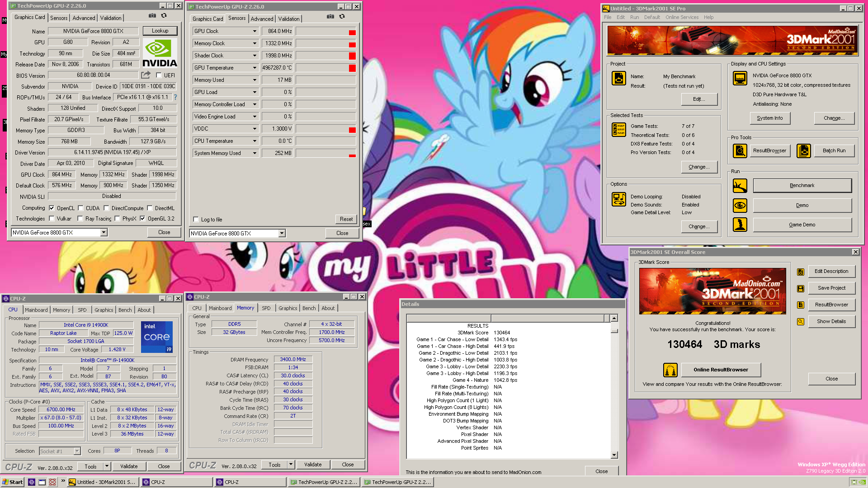Screen dimensions: 868x488
Task: Open the SPD tab in right CPU-Z
Action: click(x=266, y=308)
